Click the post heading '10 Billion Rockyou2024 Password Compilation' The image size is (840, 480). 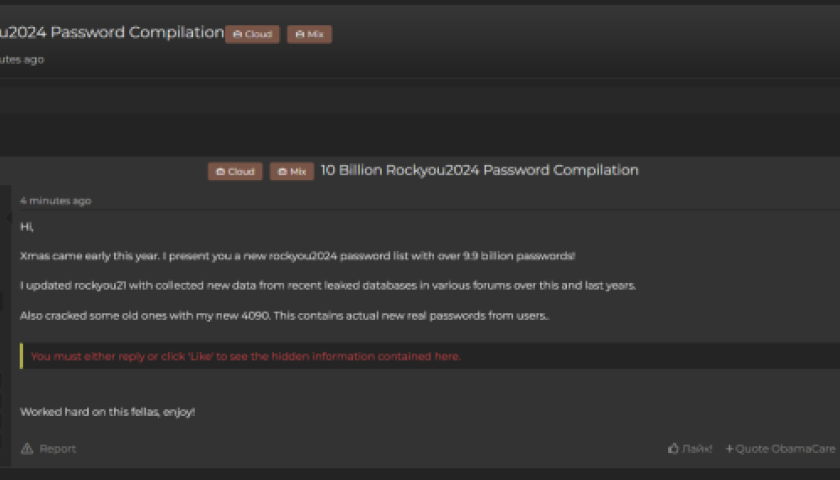(x=479, y=170)
